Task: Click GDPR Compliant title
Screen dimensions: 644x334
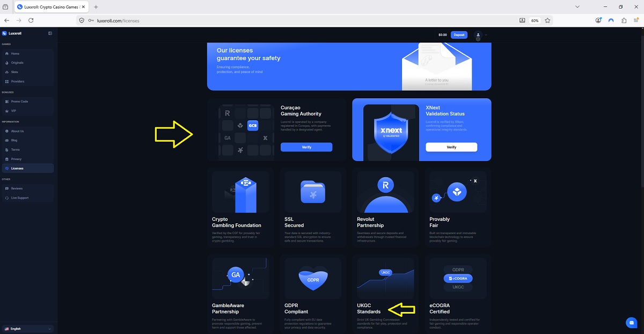Action: [296, 308]
